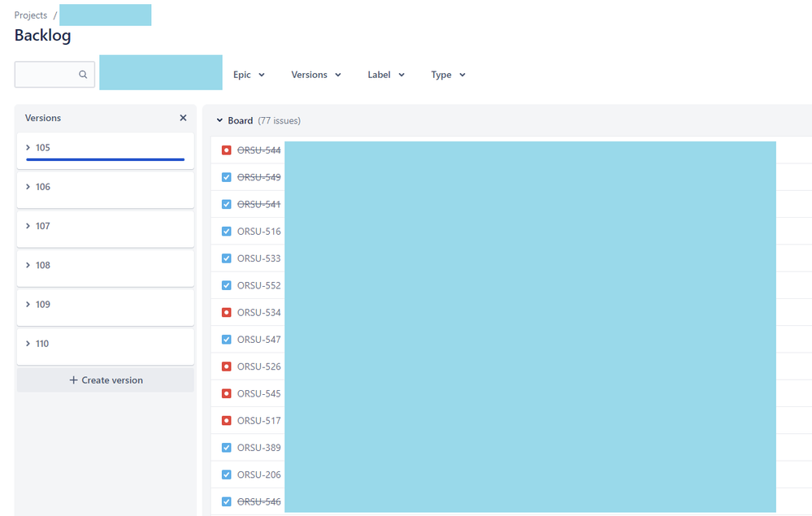This screenshot has width=812, height=516.
Task: Open issue ORSU-517
Action: point(259,420)
